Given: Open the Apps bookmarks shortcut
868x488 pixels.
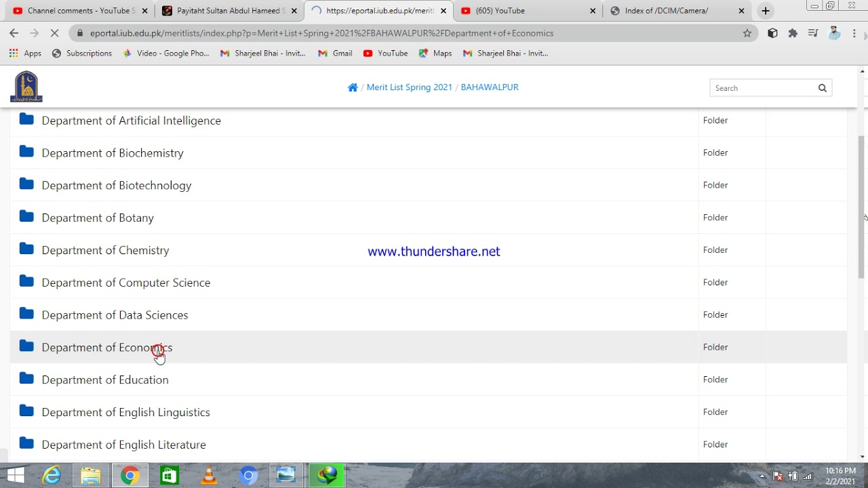Looking at the screenshot, I should 25,53.
